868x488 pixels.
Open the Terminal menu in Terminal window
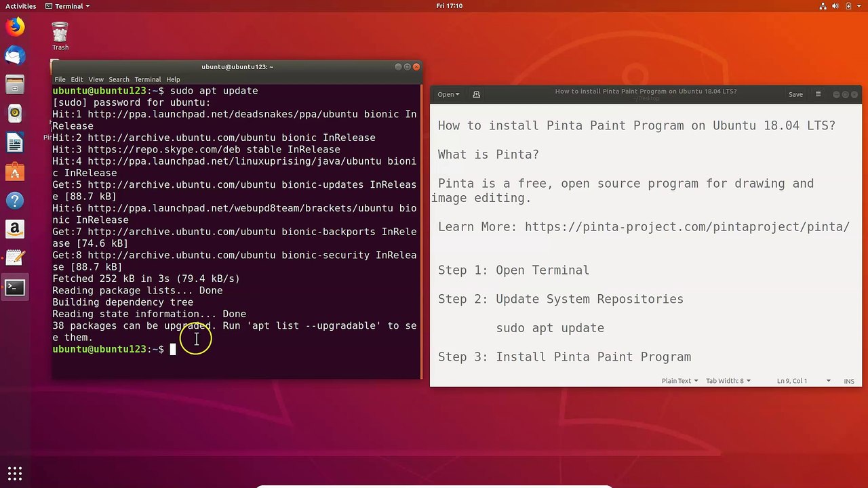tap(147, 79)
